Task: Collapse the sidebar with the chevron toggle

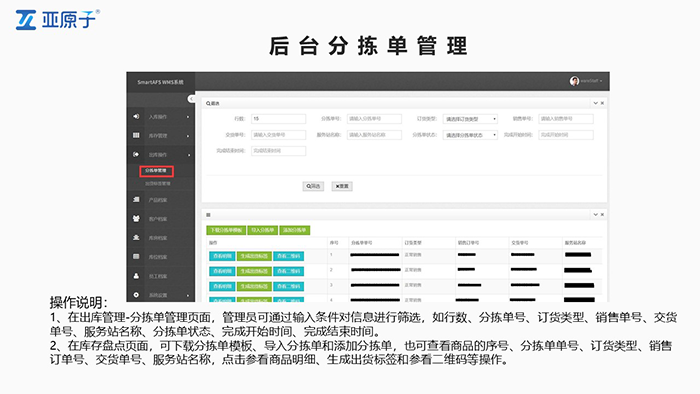Action: (191, 99)
